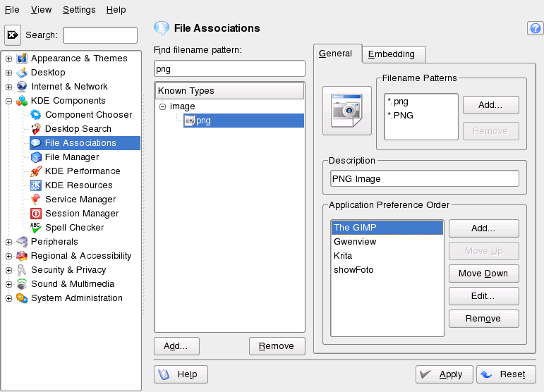Collapse the KDE Components category
Image resolution: width=544 pixels, height=392 pixels.
tap(9, 101)
